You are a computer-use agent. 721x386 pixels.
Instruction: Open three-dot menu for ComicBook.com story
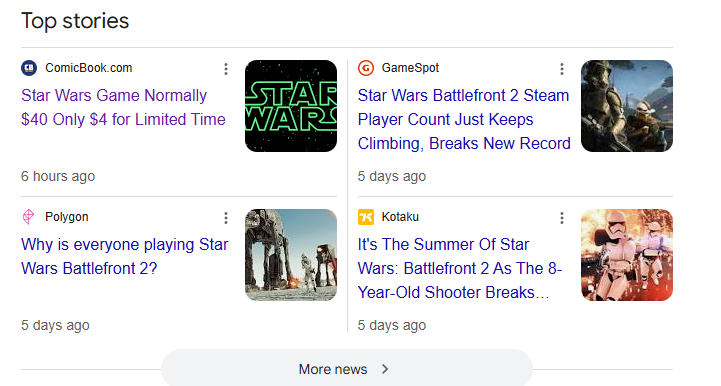[x=226, y=69]
